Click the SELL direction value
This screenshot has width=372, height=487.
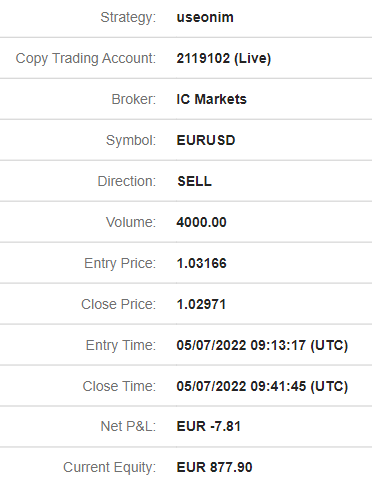point(195,181)
